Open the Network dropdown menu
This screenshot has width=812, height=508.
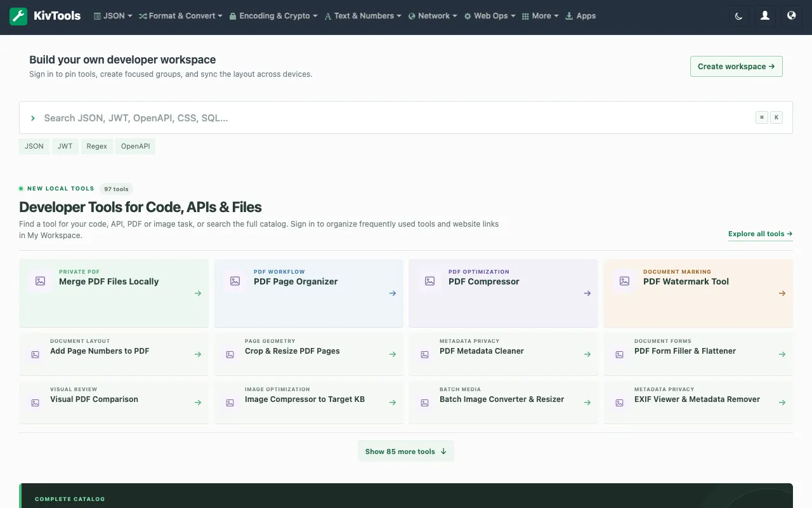433,16
